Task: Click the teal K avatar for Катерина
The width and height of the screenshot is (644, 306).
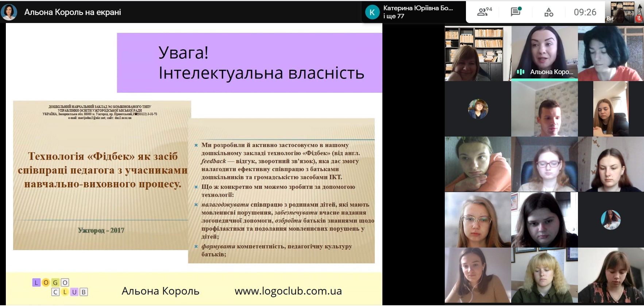Action: tap(372, 12)
